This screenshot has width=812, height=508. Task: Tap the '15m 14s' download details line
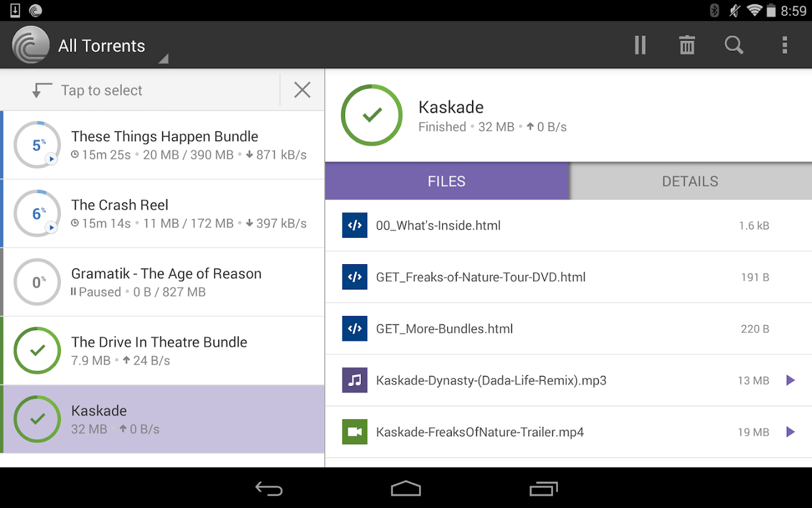[x=189, y=224]
